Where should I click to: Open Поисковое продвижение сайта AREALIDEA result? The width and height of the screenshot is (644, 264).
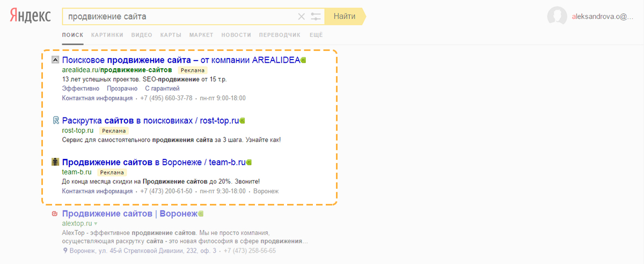coord(181,60)
